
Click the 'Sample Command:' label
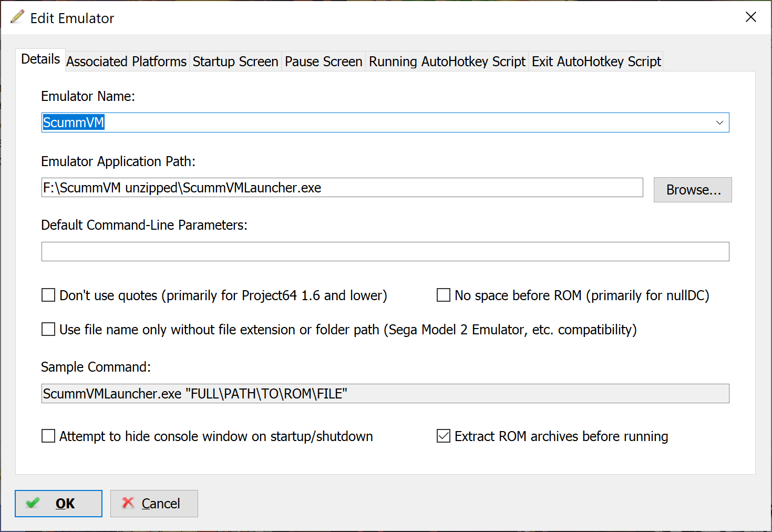coord(96,367)
